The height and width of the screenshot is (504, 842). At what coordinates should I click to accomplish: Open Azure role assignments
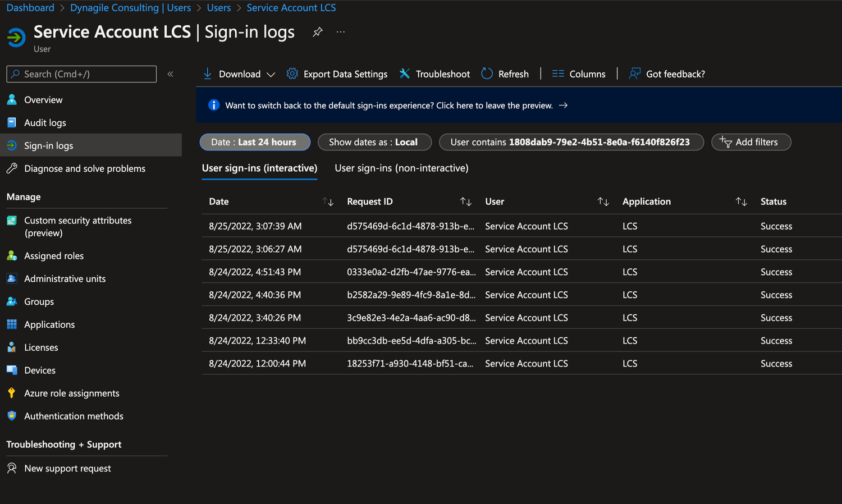[71, 393]
